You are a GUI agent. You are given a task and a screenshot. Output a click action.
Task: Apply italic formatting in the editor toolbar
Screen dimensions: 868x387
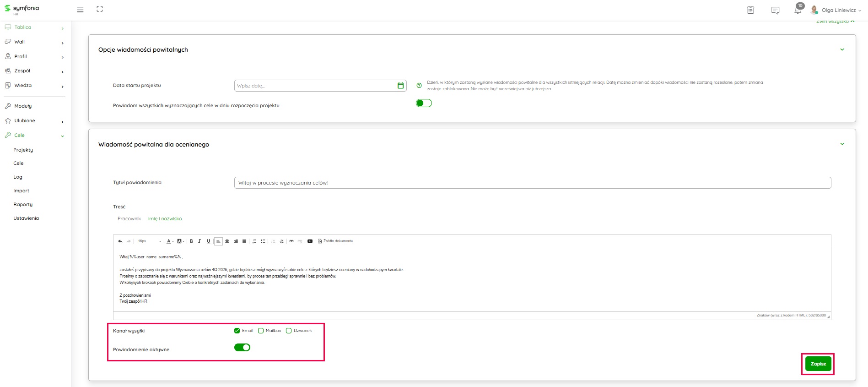point(199,241)
